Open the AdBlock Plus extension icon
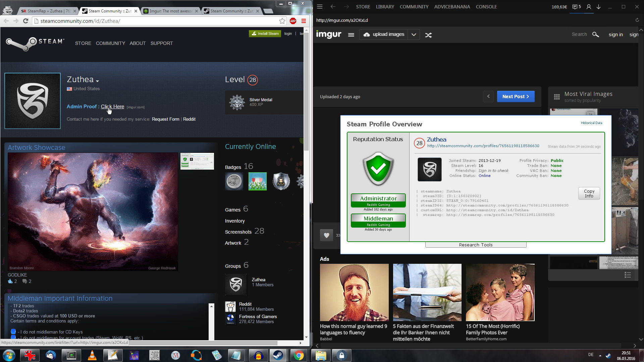The width and height of the screenshot is (644, 362). 293,21
